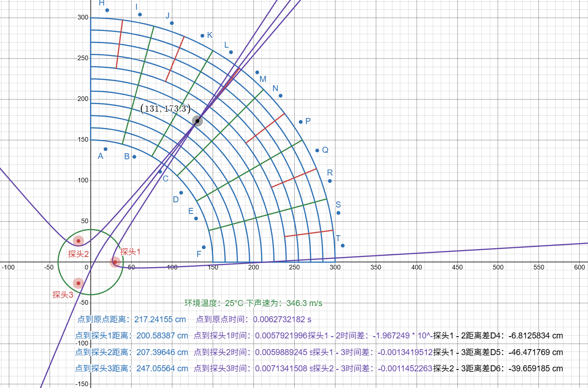This screenshot has height=388, width=588.
Task: Click the blue point labeled D
Action: point(181,193)
